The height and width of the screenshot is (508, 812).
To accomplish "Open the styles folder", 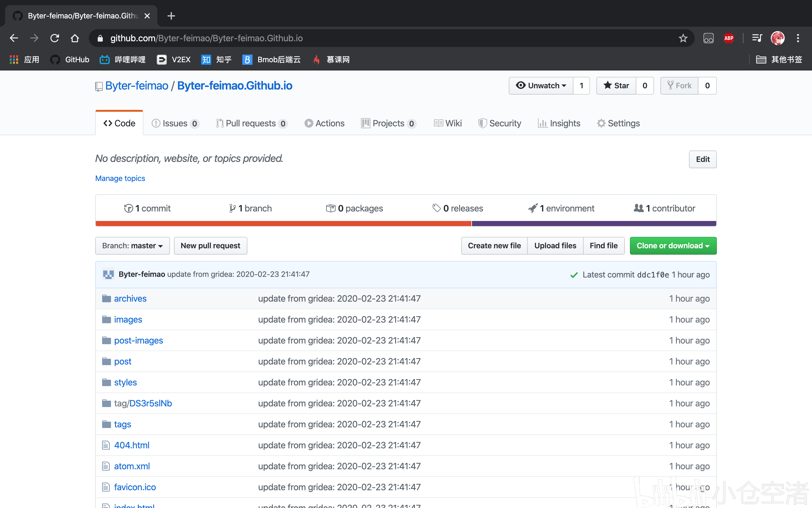I will [125, 382].
